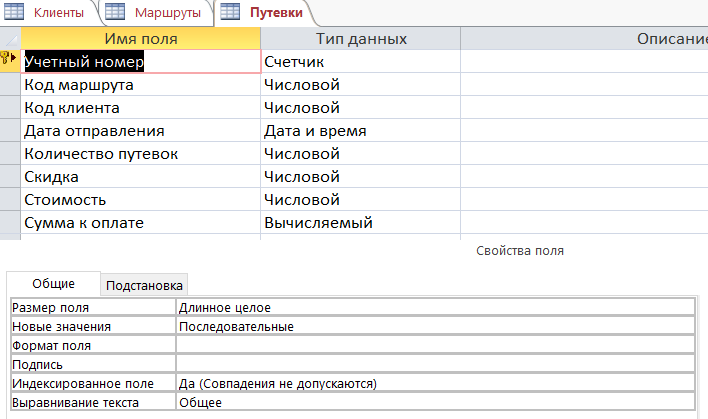This screenshot has height=419, width=708.
Task: Click the Размер поля value Длинное целое
Action: tap(435, 307)
